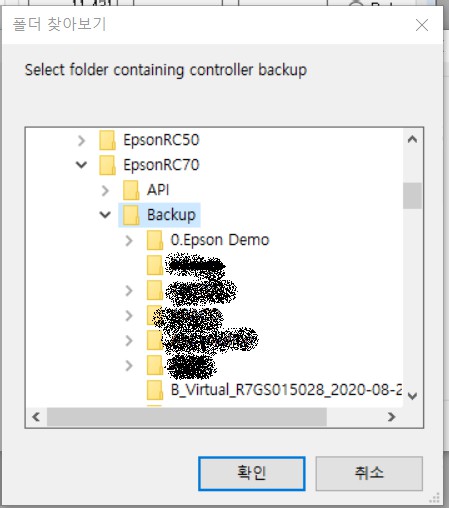Confirm selection with the 확인 button

coord(252,474)
